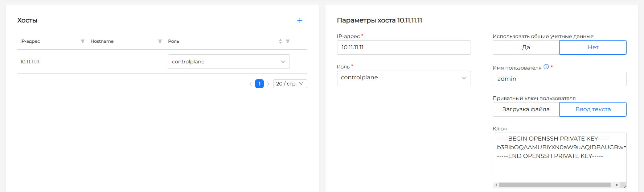This screenshot has height=192, width=644.
Task: Choose Загрузка файла key option
Action: tap(526, 109)
